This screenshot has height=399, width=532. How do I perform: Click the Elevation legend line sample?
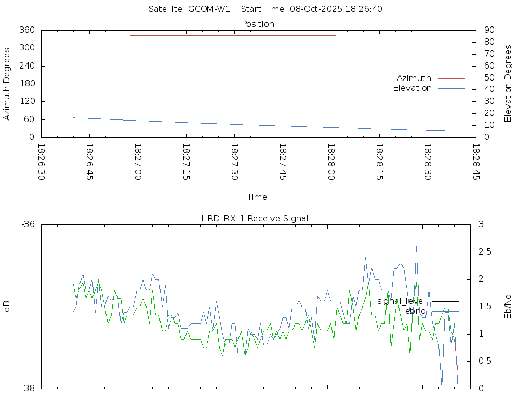coord(451,88)
